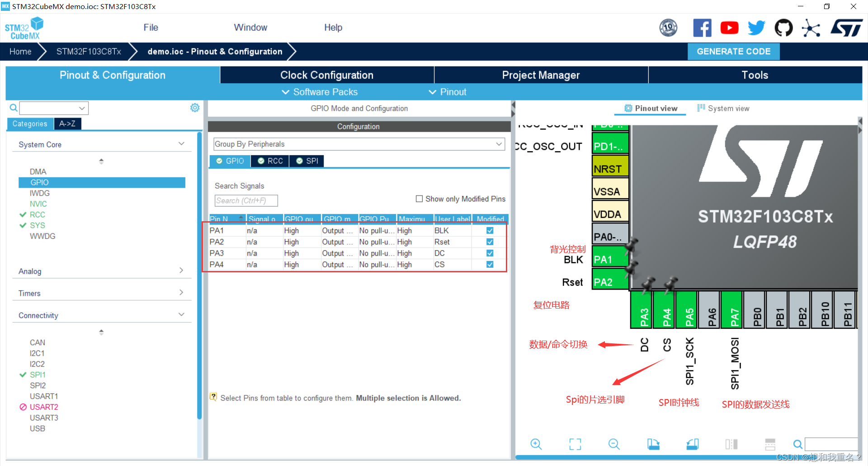Screen dimensions: 868x466
Task: Click the PA5 pin on the chip
Action: click(x=687, y=309)
